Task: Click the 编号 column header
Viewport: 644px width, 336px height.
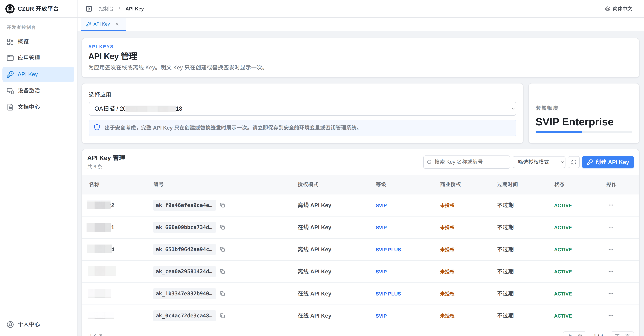Action: click(158, 184)
